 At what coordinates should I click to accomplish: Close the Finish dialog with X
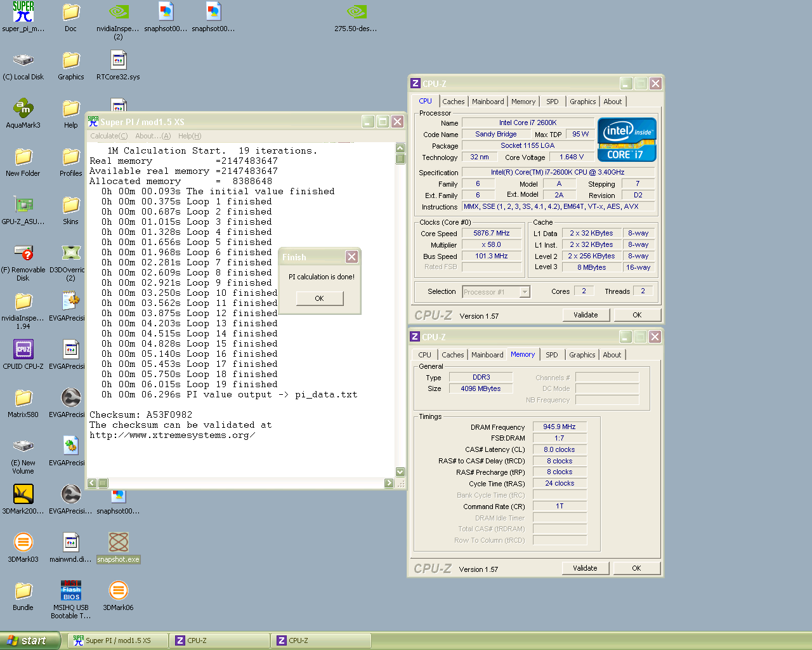click(351, 256)
